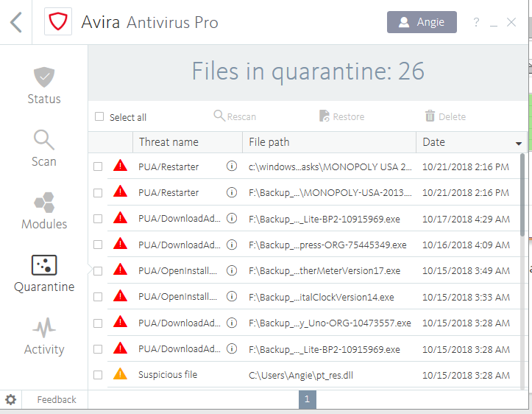
Task: Select PUA/OpenInstall name for italClockVersion14.exe
Action: tap(177, 296)
